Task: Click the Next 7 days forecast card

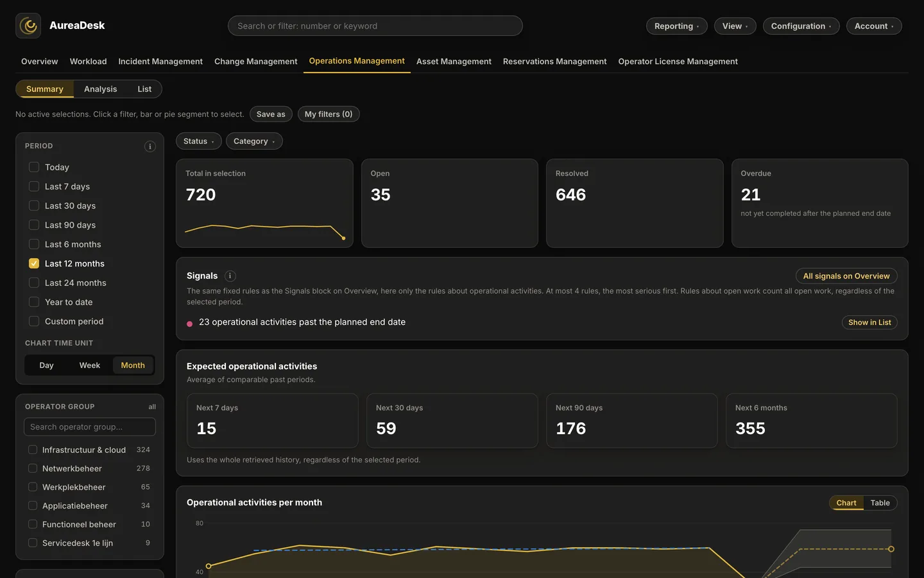Action: [x=273, y=421]
